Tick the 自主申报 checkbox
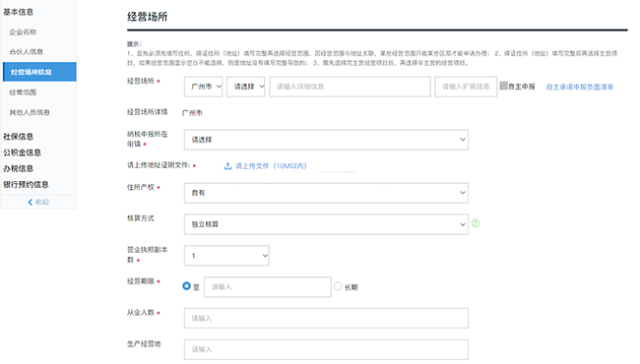640x364 pixels. tap(504, 86)
